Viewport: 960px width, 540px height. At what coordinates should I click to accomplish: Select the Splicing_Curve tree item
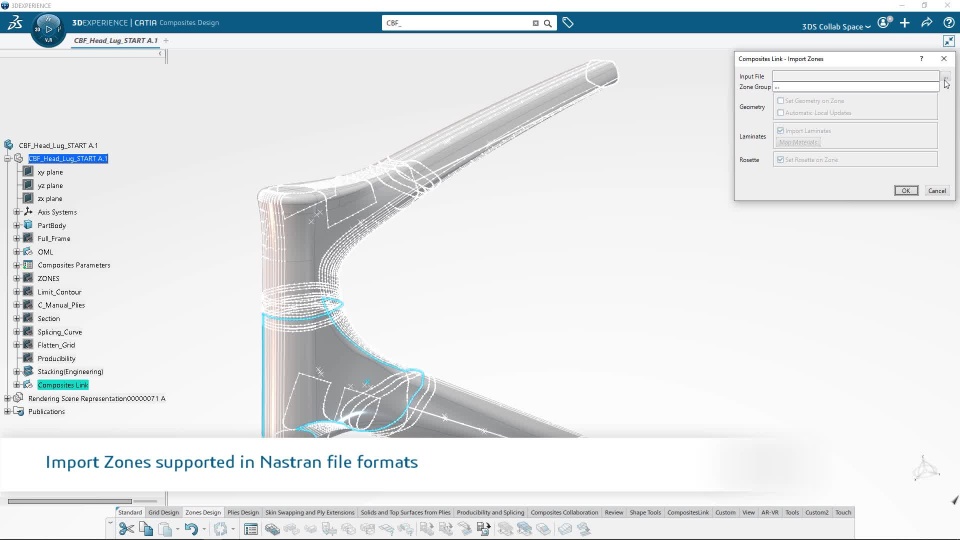pyautogui.click(x=59, y=332)
